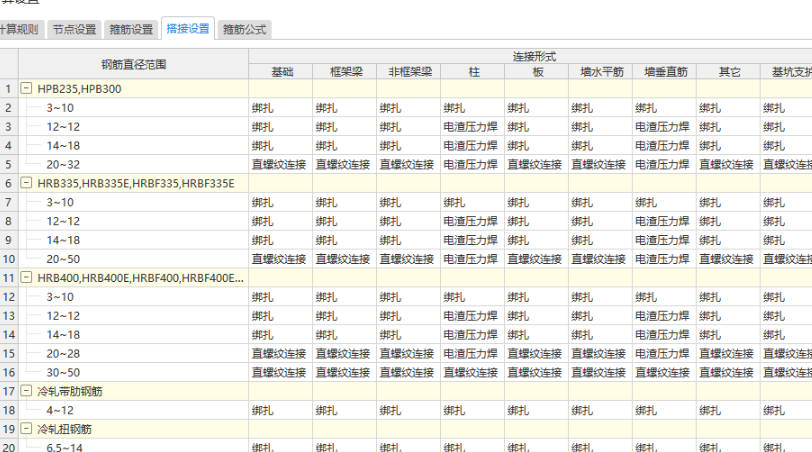The height and width of the screenshot is (452, 812).
Task: Switch to the 计算规则 tab
Action: [20, 30]
